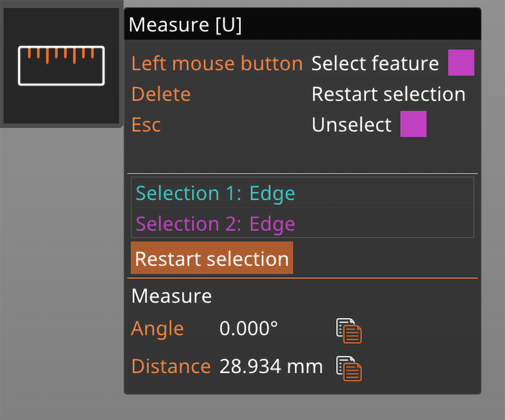Click the Distance value 28.934 mm
The width and height of the screenshot is (505, 420).
[271, 366]
